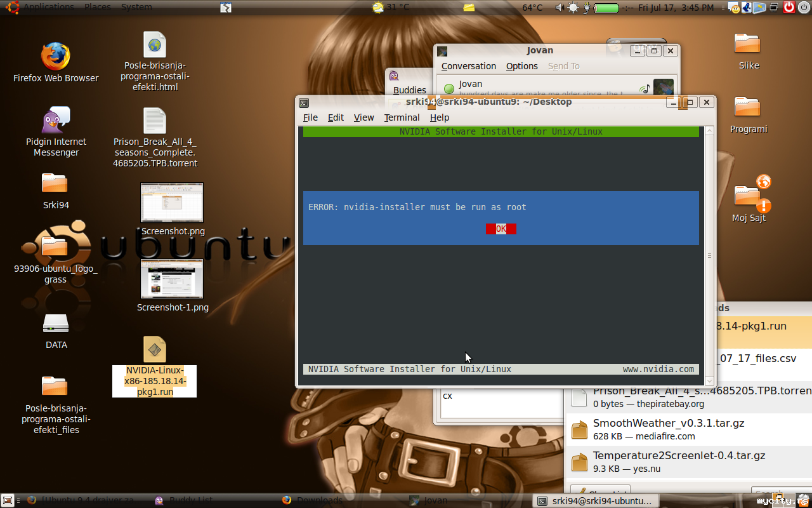Launch Pidgin Internet Messenger from desktop
Viewport: 812px width, 508px height.
coord(56,121)
